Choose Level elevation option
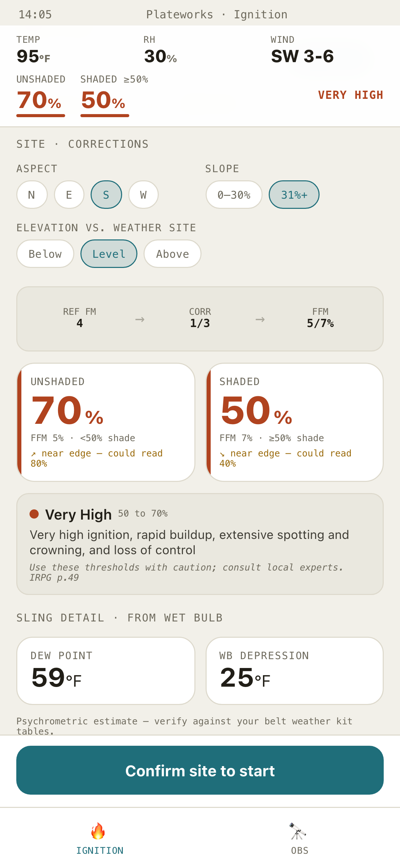400x868 pixels. click(x=109, y=254)
